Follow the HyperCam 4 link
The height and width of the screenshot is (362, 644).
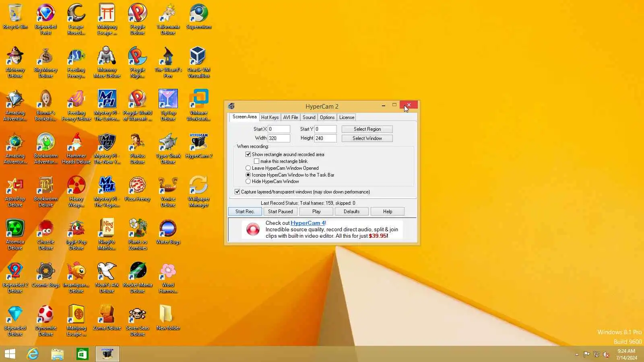click(x=308, y=223)
